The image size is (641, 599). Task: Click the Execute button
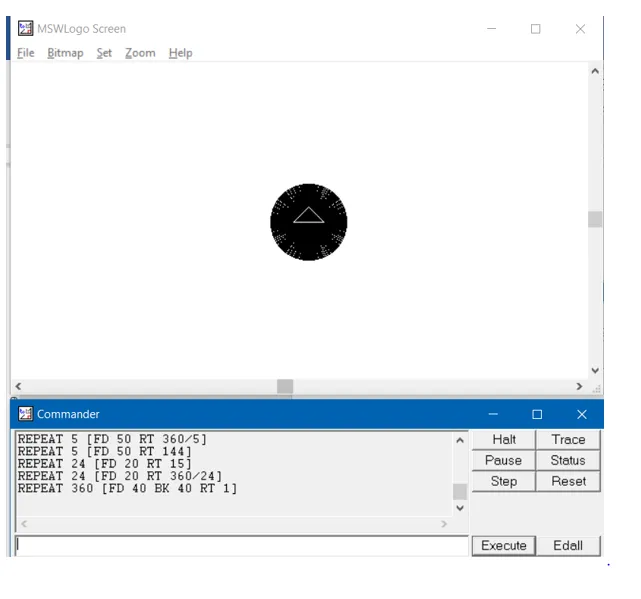click(x=504, y=546)
